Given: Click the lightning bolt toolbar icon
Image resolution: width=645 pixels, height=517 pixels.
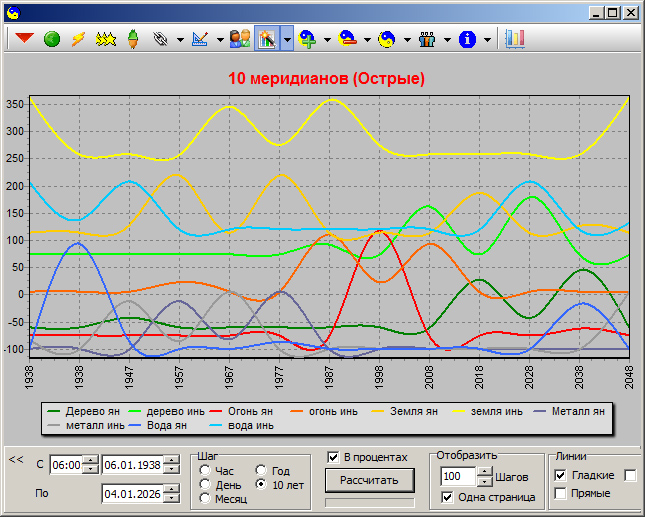Looking at the screenshot, I should 78,39.
